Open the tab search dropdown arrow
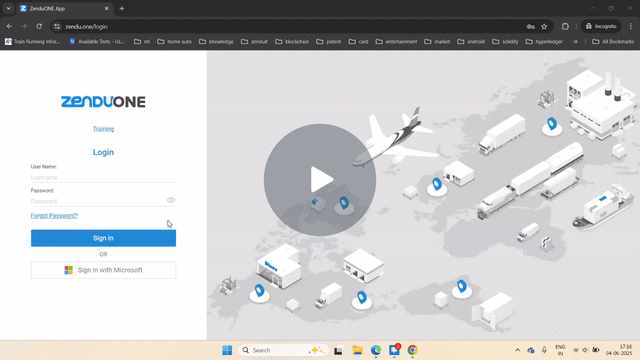 tap(8, 8)
